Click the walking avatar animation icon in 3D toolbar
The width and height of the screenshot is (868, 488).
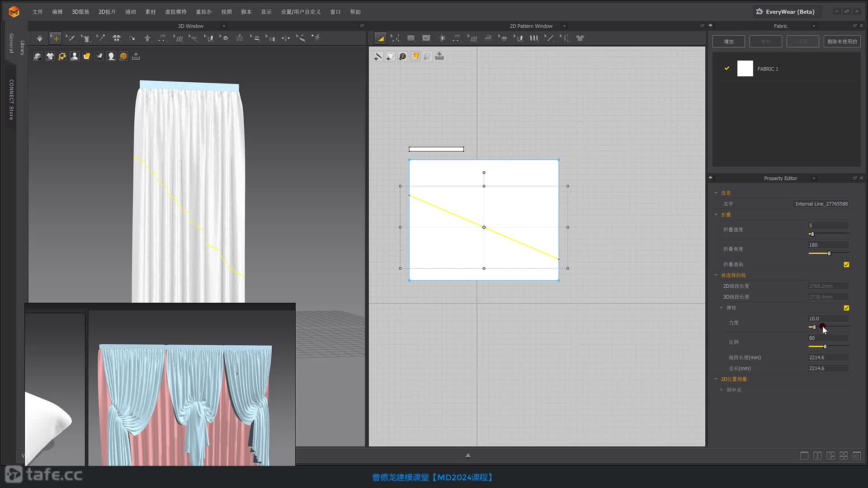click(x=316, y=38)
